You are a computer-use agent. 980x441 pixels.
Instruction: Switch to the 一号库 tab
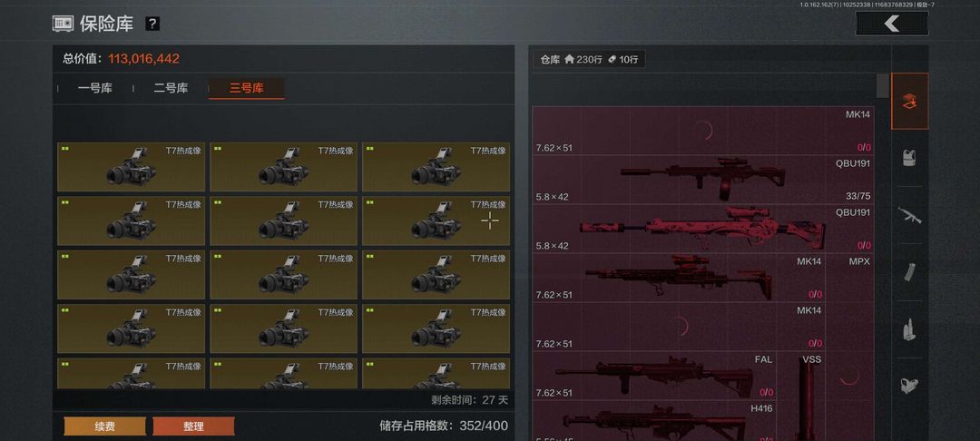tap(95, 88)
